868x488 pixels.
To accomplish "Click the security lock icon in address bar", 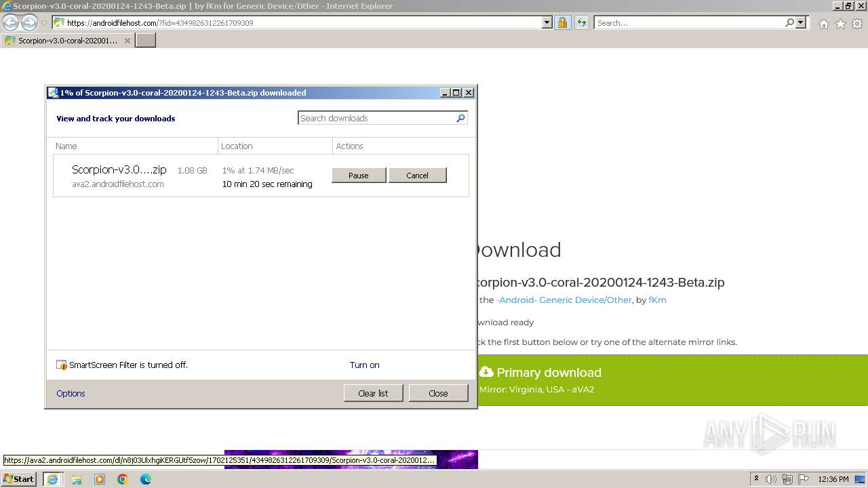I will (x=562, y=22).
